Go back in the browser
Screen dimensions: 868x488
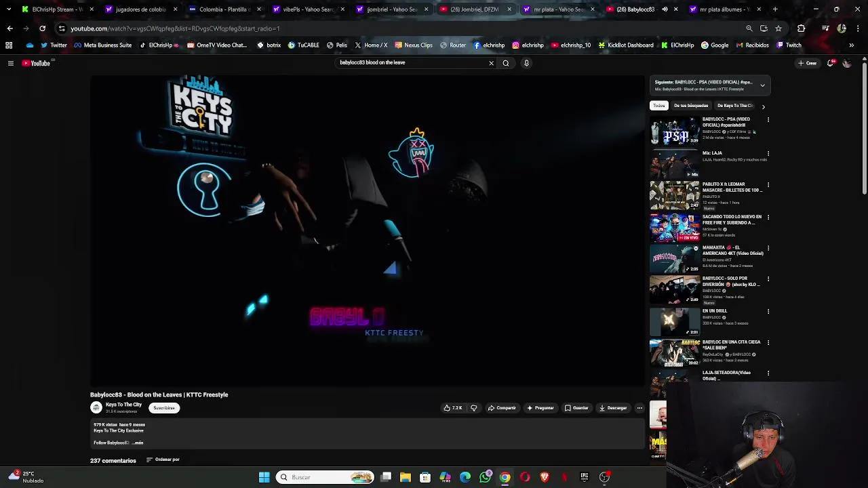tap(9, 28)
